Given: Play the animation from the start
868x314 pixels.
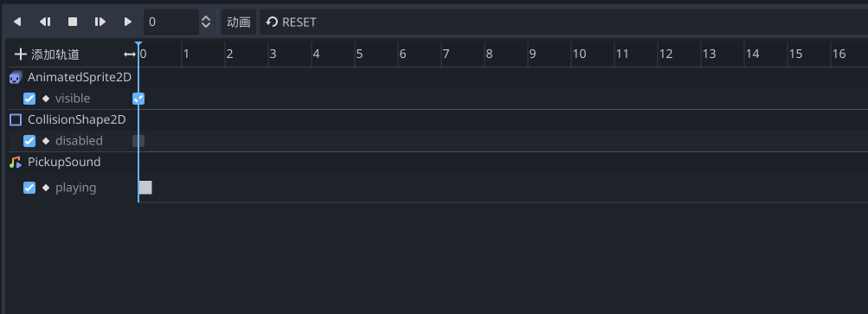Looking at the screenshot, I should click(128, 22).
